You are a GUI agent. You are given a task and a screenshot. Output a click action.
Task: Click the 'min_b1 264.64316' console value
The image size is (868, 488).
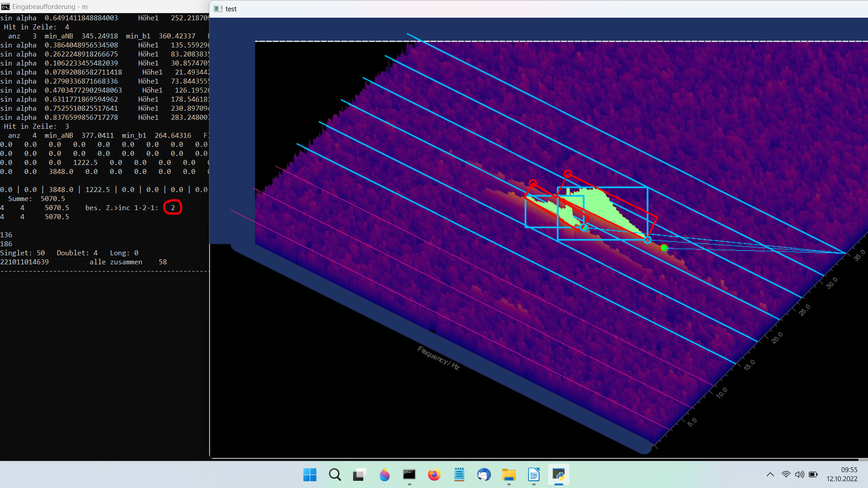(157, 136)
